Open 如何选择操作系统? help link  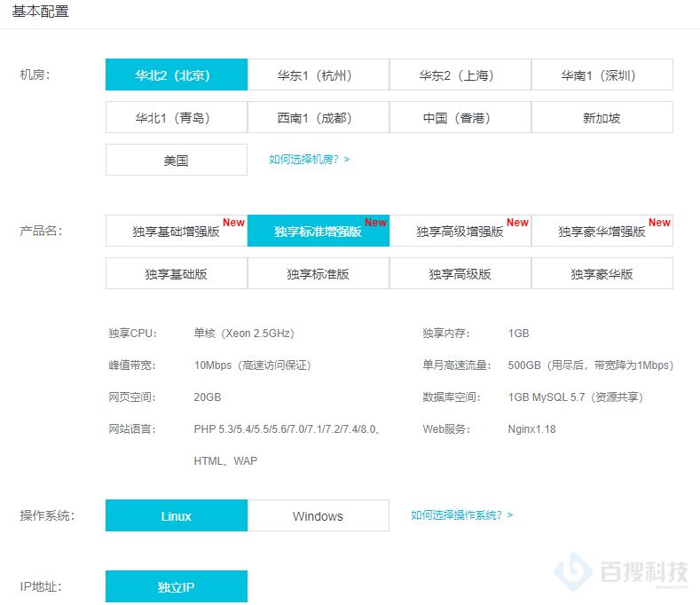(461, 515)
